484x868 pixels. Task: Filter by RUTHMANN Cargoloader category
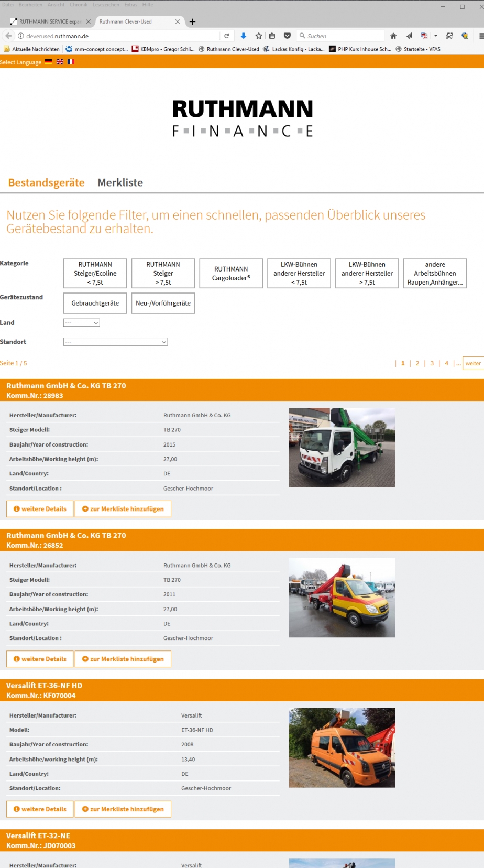(x=231, y=273)
